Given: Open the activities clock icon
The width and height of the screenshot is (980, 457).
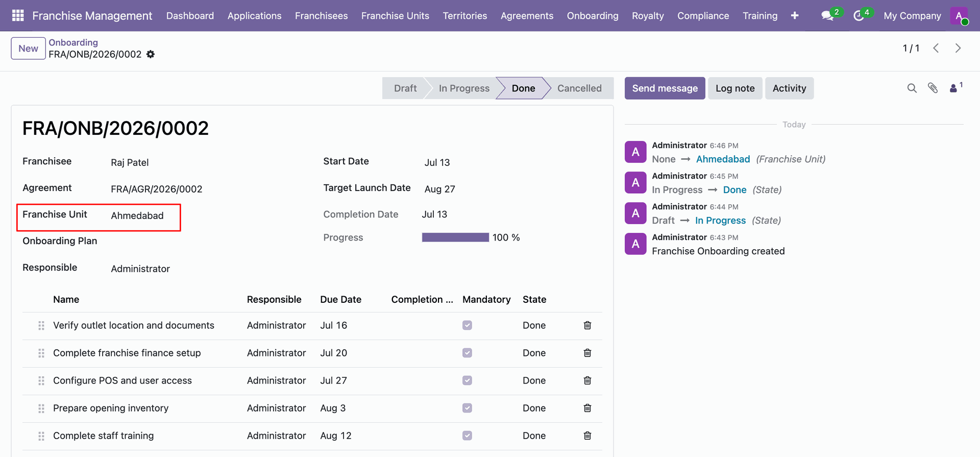Looking at the screenshot, I should pos(859,16).
